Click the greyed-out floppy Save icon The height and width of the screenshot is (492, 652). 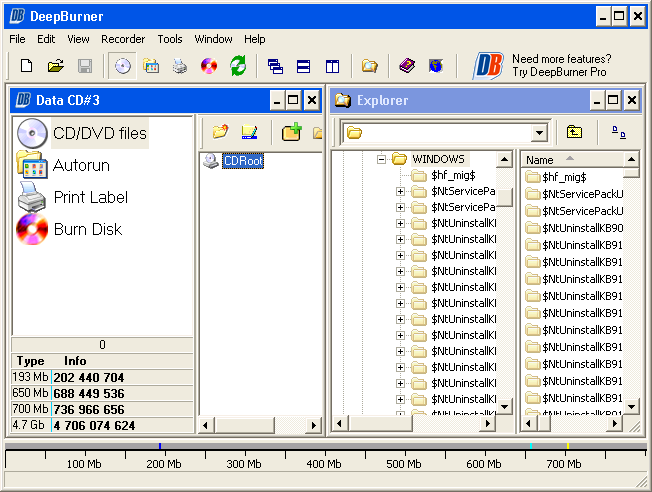coord(85,66)
